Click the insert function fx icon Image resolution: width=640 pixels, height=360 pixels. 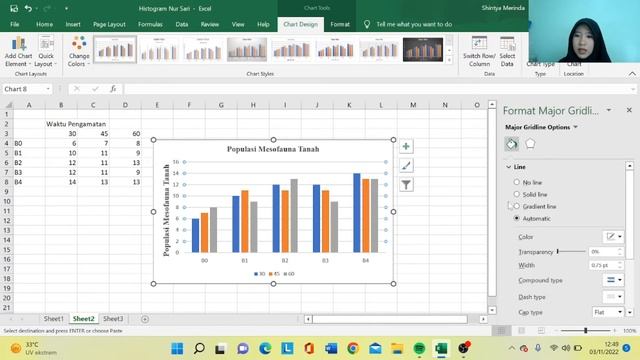pyautogui.click(x=113, y=89)
